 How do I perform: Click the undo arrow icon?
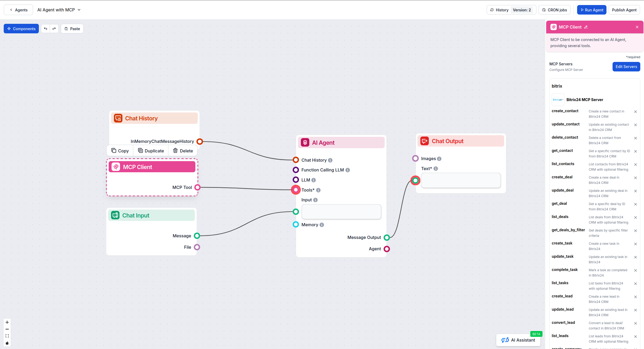45,28
